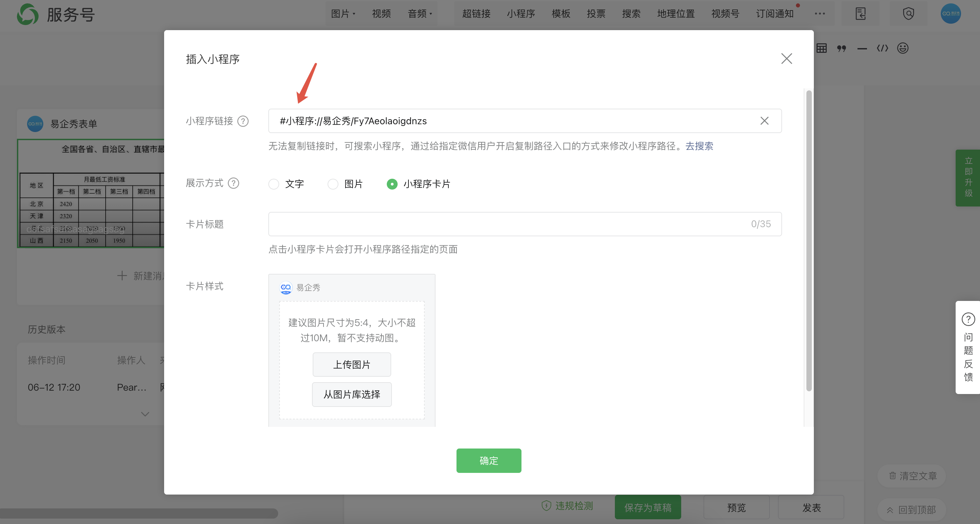The image size is (980, 524).
Task: Click the code block icon
Action: tap(882, 48)
